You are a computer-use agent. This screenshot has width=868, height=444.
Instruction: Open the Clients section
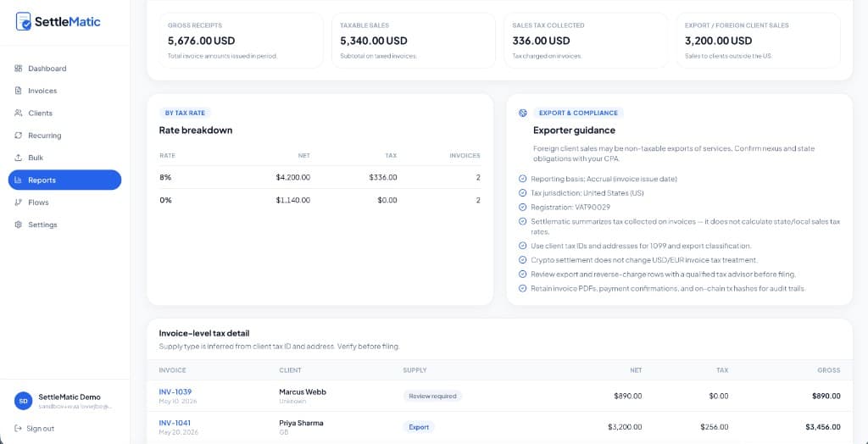tap(64, 113)
